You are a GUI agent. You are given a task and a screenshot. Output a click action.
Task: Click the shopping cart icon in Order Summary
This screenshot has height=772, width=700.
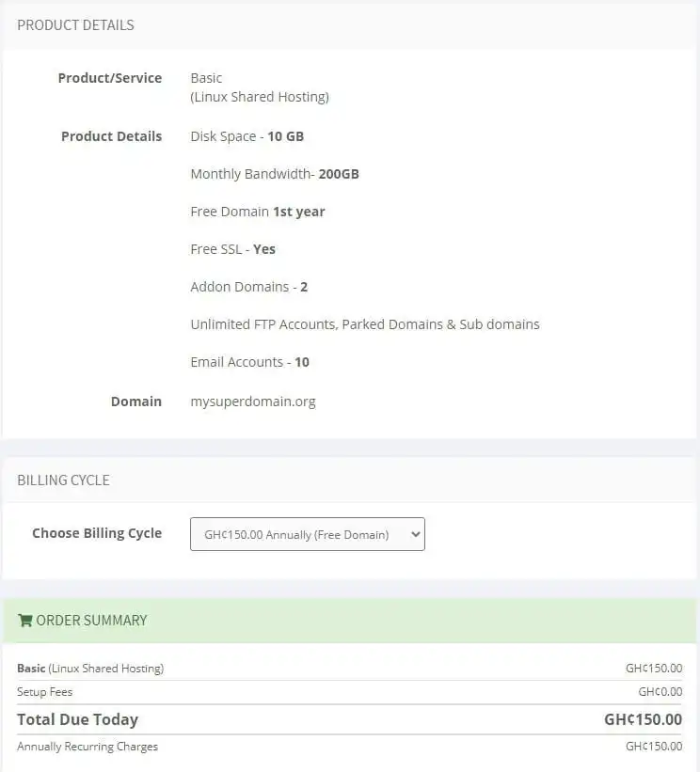(25, 621)
